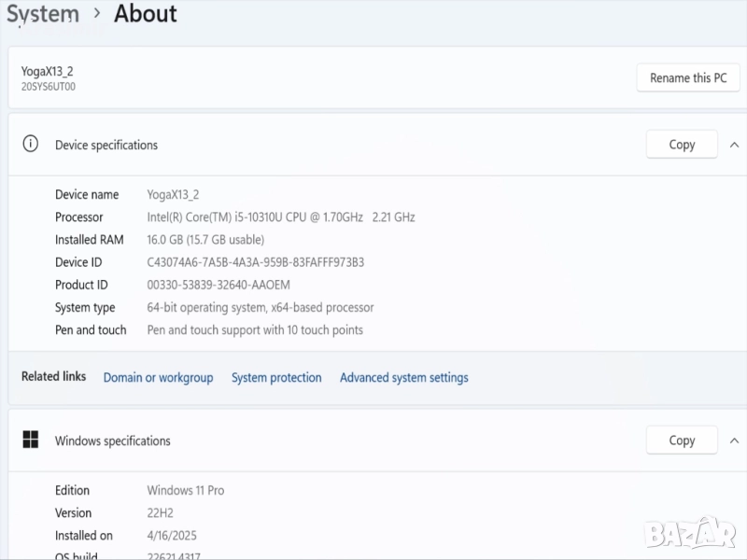Collapse the Device specifications section chevron

tap(734, 145)
